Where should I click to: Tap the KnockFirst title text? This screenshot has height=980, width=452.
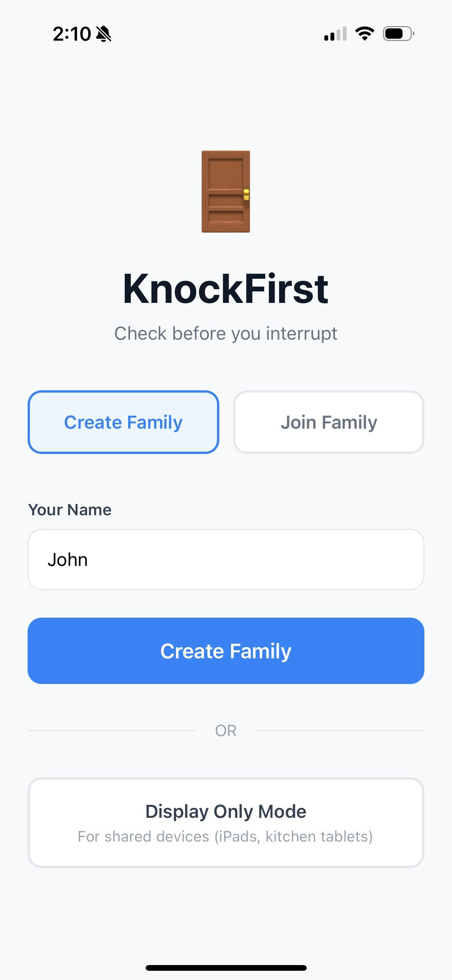226,289
